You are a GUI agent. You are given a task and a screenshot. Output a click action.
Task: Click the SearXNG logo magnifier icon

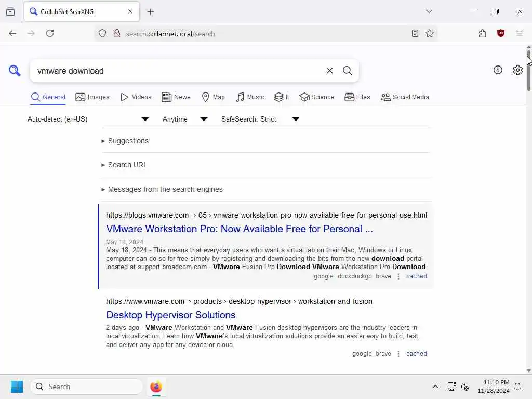click(15, 71)
